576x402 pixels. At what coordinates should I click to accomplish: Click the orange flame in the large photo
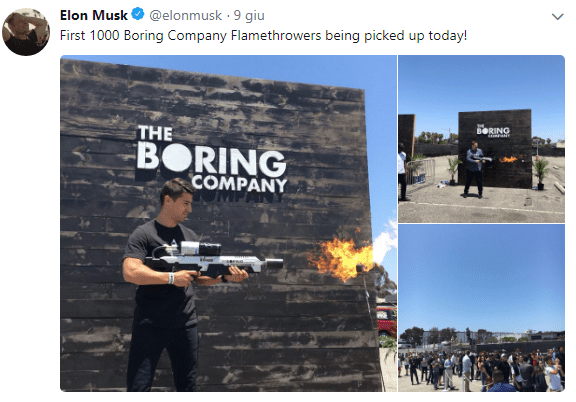341,259
